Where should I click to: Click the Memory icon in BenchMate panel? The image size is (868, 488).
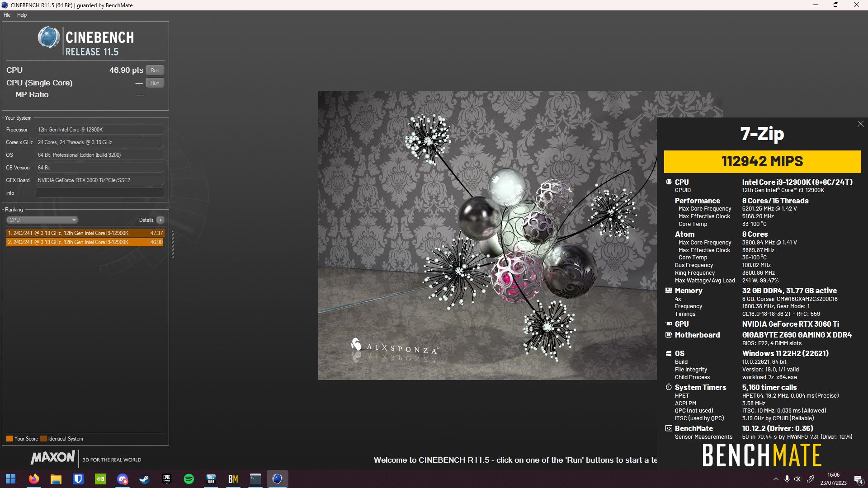tap(669, 291)
